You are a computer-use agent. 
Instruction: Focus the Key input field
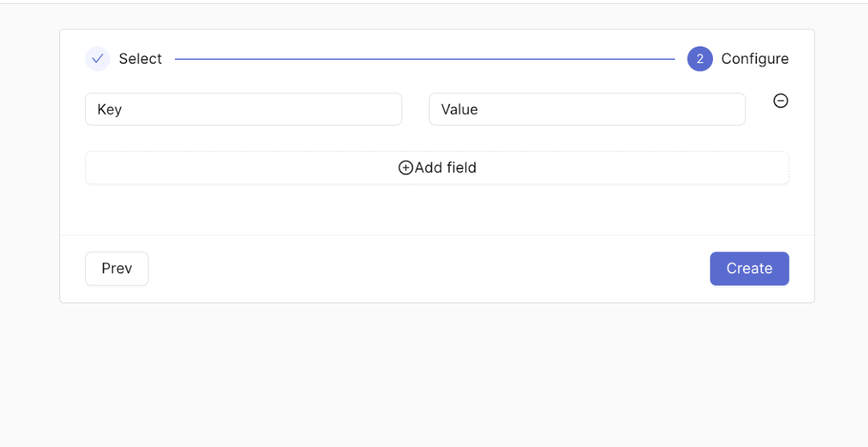(243, 109)
